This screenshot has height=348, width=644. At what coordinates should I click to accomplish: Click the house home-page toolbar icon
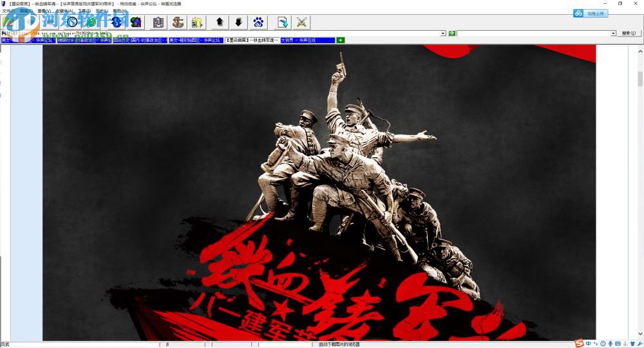coord(136,22)
